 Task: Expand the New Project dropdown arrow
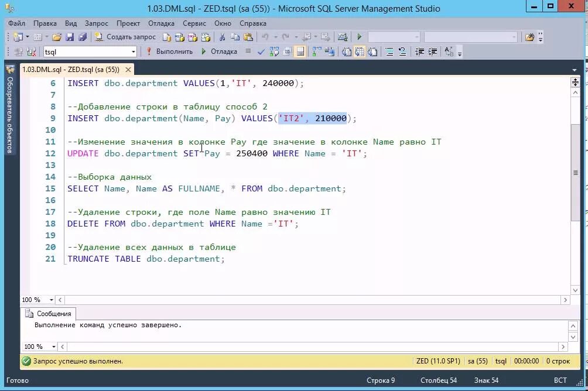(x=28, y=37)
